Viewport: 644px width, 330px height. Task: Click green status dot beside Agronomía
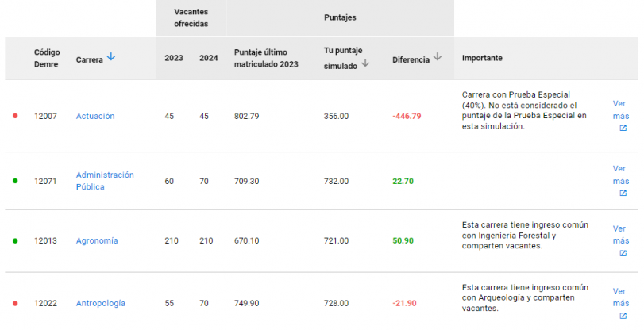[x=15, y=240]
